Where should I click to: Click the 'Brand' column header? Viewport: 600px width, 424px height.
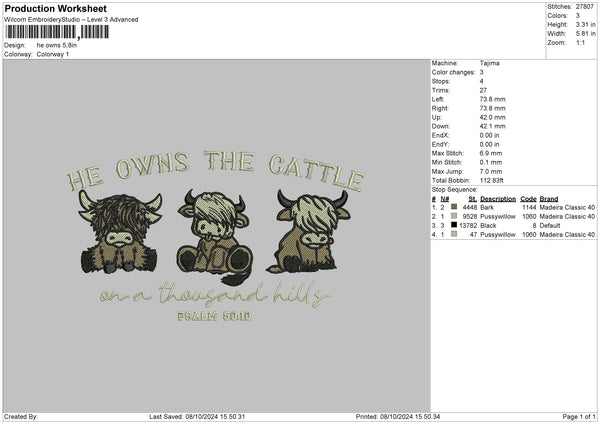pos(549,199)
